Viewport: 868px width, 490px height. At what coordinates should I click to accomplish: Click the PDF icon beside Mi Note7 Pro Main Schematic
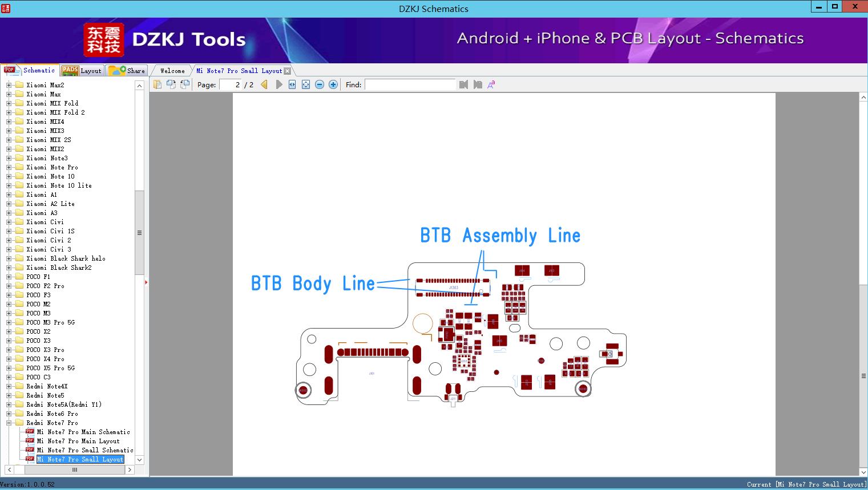30,432
